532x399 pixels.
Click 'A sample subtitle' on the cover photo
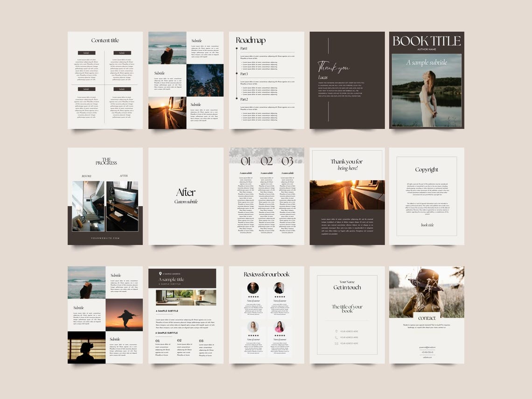427,63
